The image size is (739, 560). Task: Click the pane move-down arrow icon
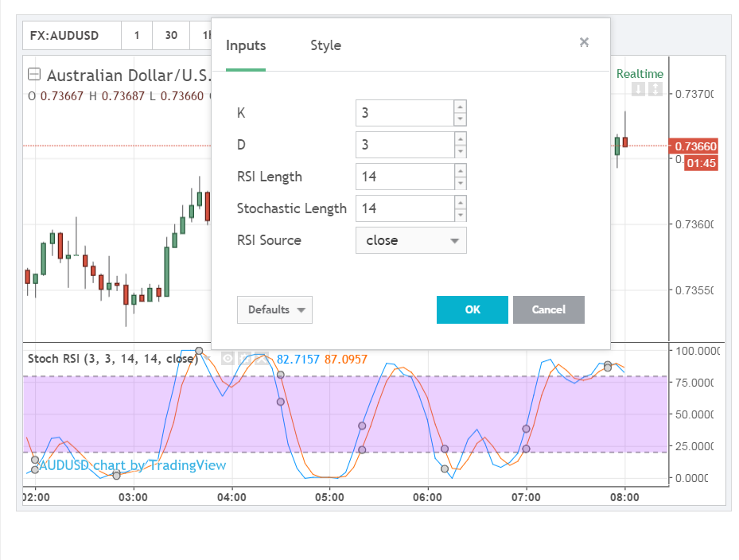point(638,88)
